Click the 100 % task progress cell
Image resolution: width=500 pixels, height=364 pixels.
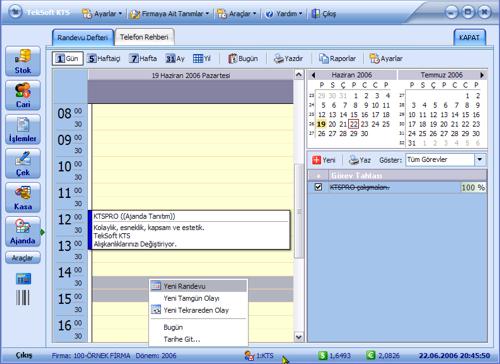[473, 187]
